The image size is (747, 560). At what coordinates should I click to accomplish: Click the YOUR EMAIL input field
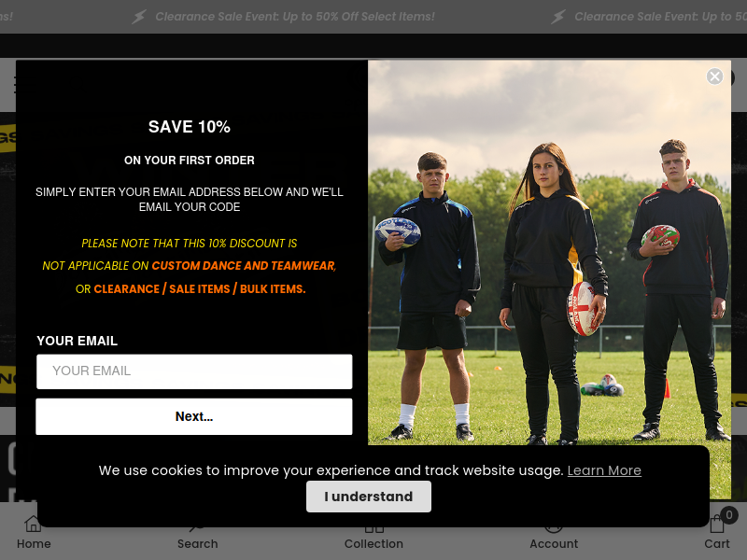(194, 371)
